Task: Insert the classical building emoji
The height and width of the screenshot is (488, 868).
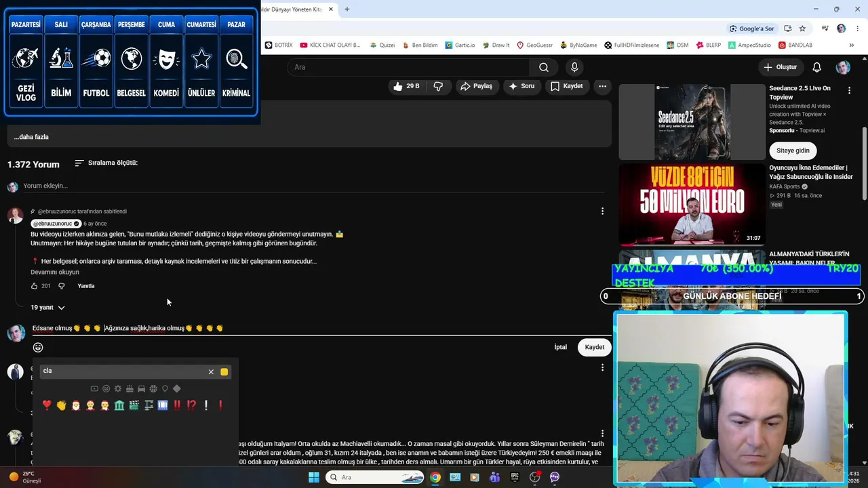Action: [x=119, y=405]
